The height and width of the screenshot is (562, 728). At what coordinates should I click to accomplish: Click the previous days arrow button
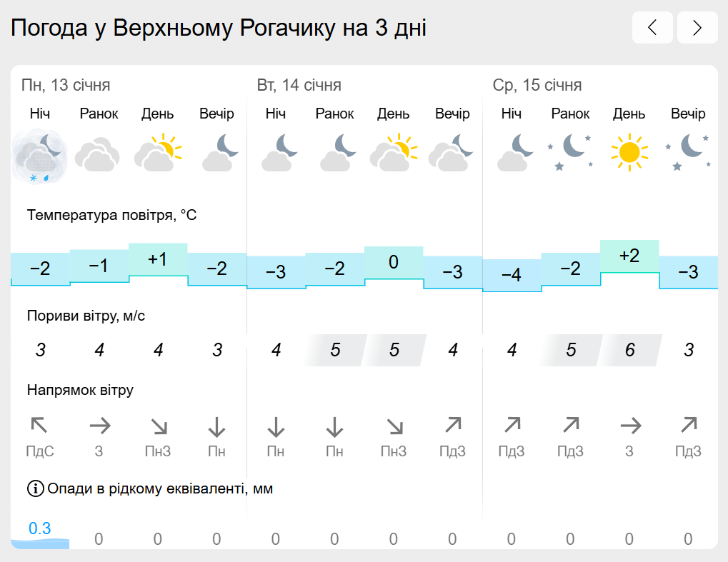[652, 28]
